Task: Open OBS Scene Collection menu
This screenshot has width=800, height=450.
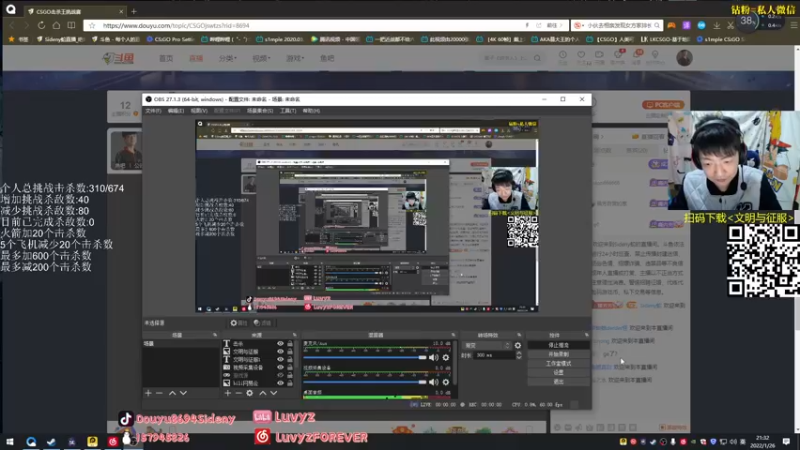Action: (x=260, y=111)
